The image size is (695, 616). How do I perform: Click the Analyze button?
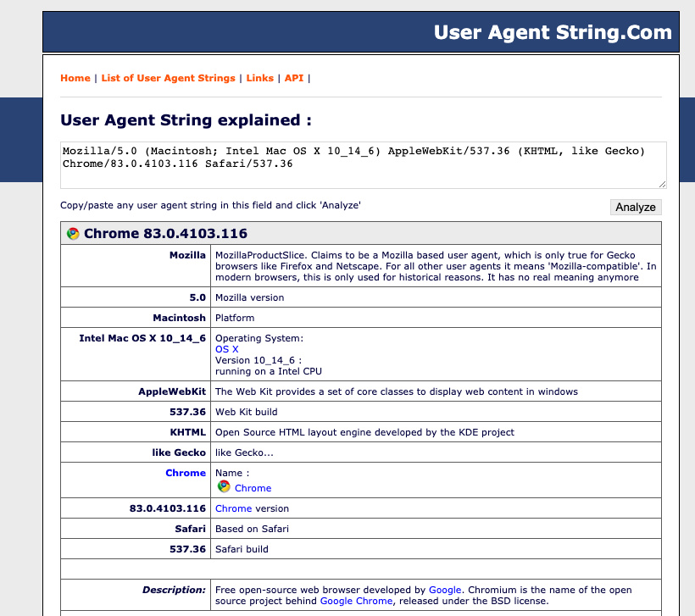[x=636, y=207]
